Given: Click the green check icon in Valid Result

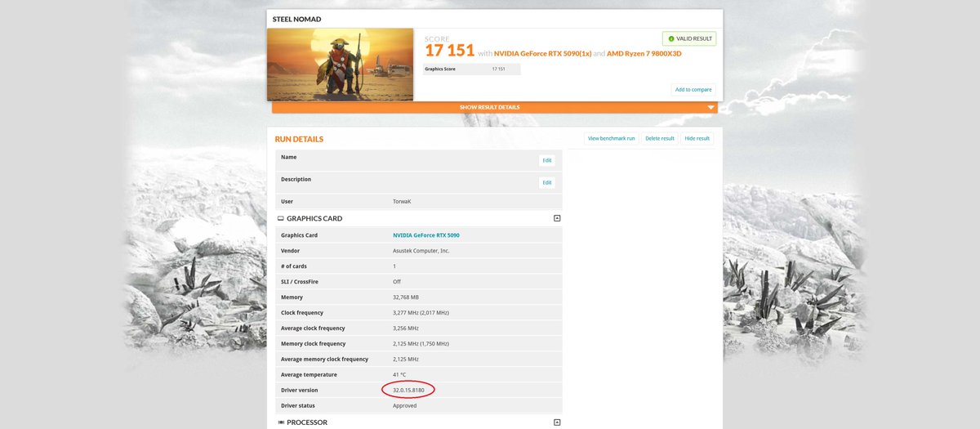Looking at the screenshot, I should [x=671, y=38].
